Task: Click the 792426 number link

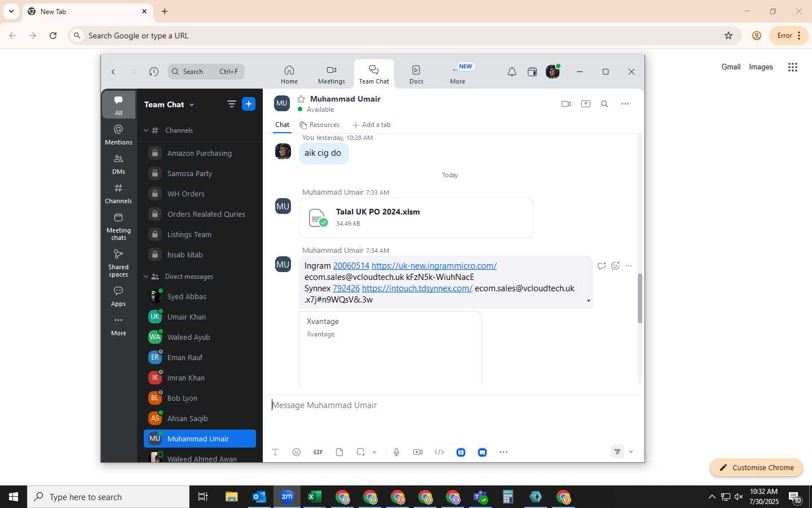Action: point(346,288)
